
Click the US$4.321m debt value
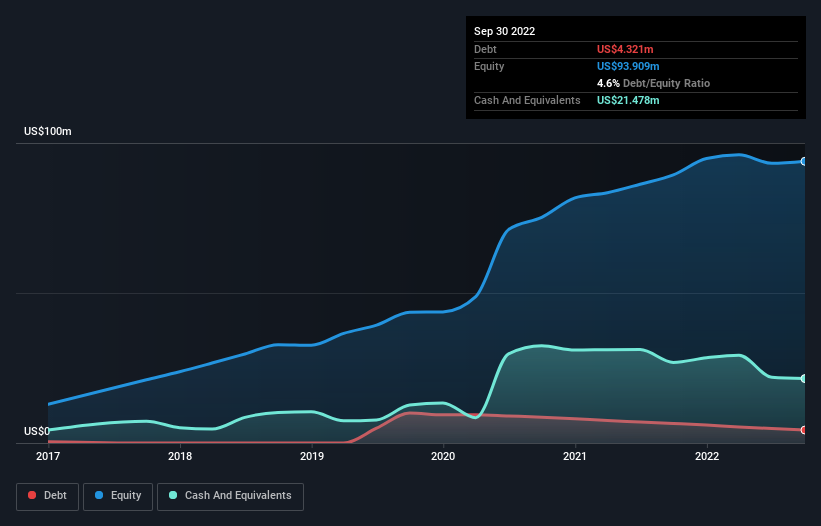pos(625,49)
